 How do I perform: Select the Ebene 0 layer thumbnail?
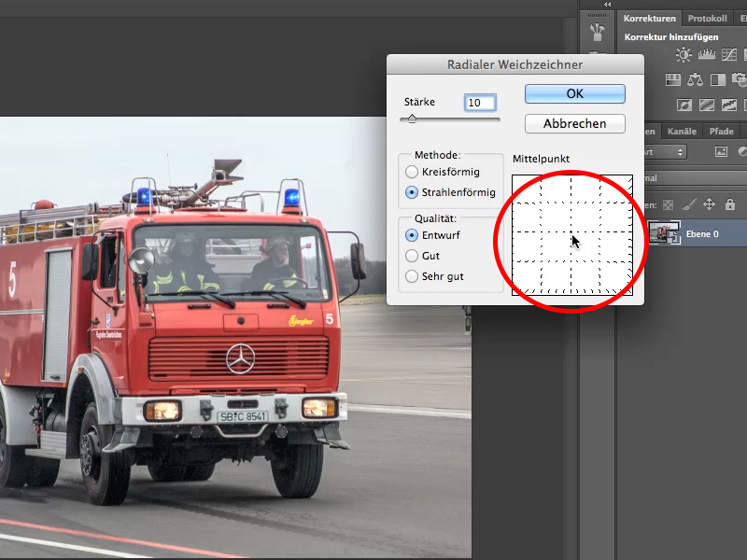pos(665,232)
